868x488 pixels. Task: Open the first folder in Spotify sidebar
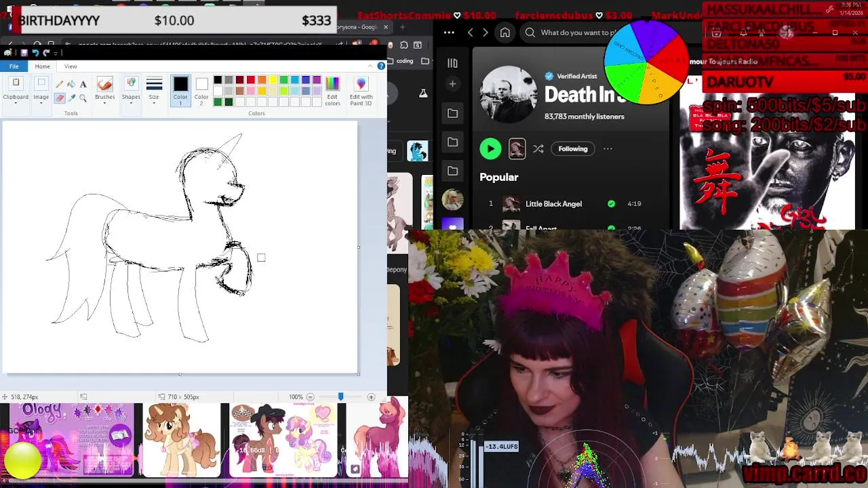coord(452,113)
